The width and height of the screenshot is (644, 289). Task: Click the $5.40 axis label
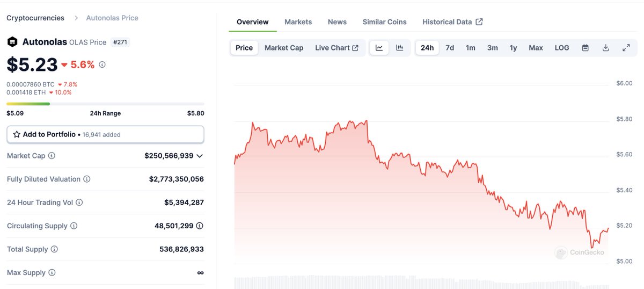tap(624, 190)
